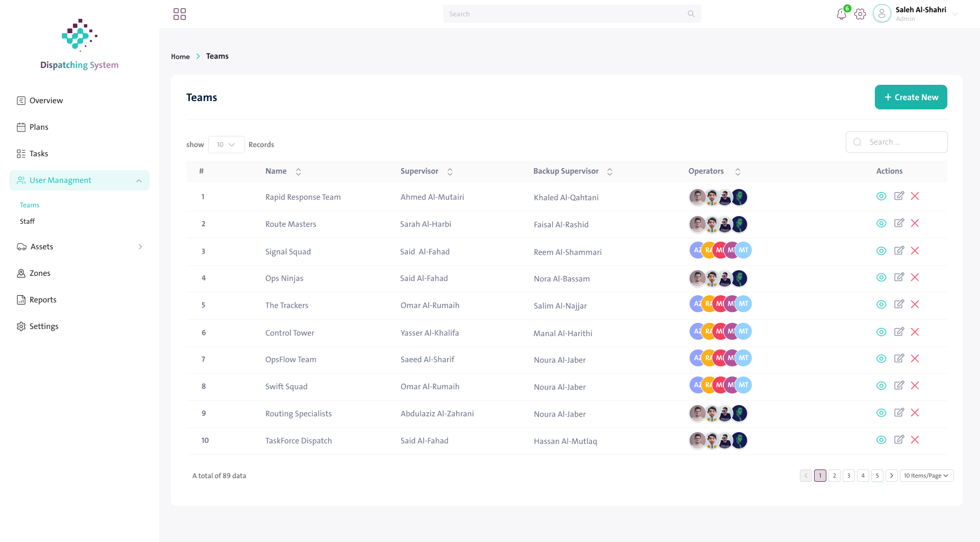Edit the Ops Ninjas team

point(899,277)
